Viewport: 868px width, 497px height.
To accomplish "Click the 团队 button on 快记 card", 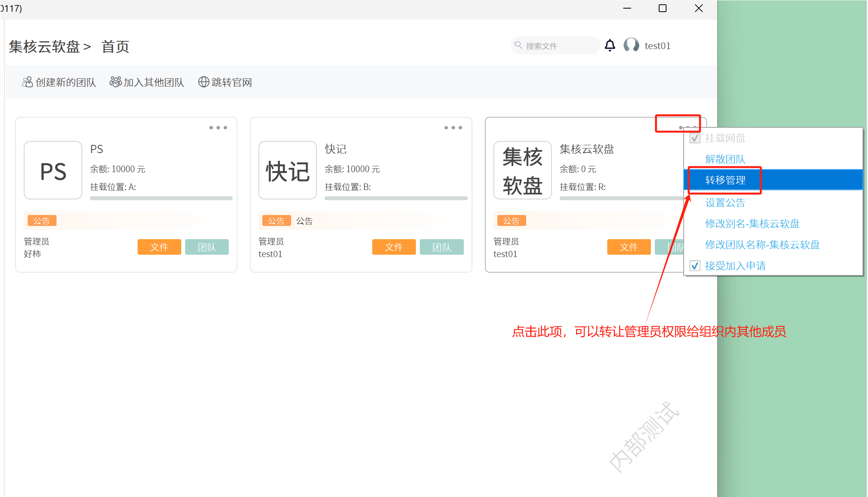I will pos(441,247).
